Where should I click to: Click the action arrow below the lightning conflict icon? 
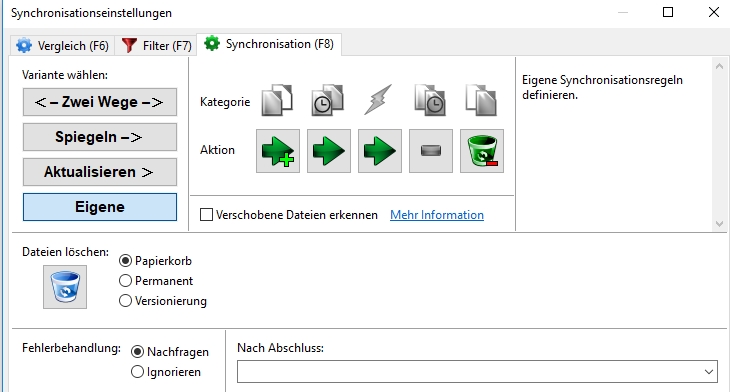[x=380, y=151]
